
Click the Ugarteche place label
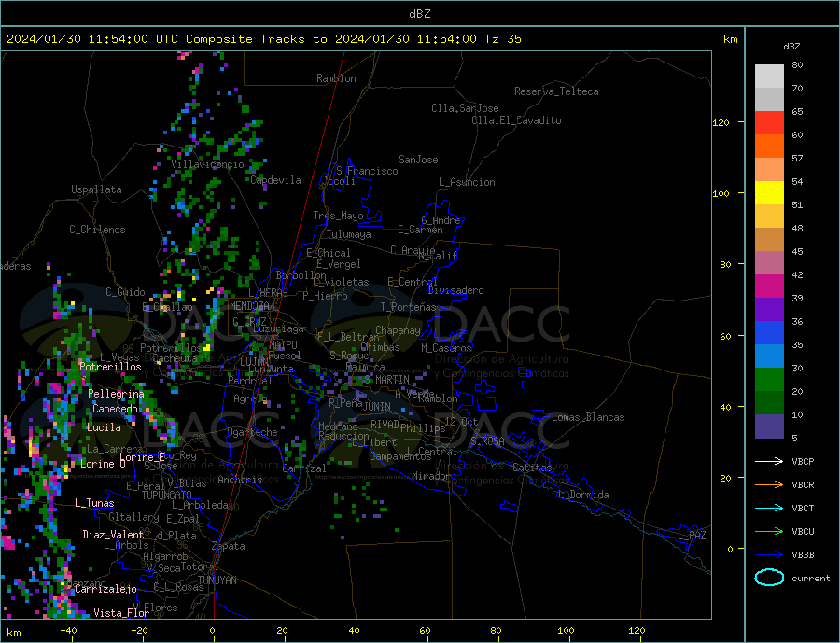(252, 432)
